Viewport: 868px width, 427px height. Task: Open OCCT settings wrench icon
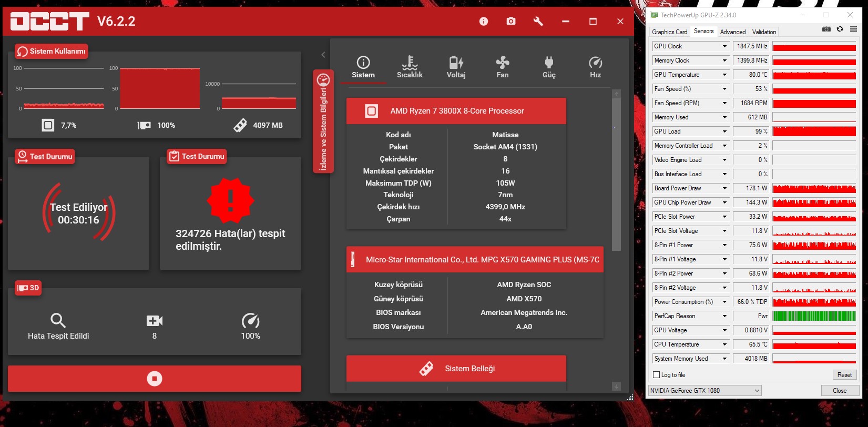point(538,21)
